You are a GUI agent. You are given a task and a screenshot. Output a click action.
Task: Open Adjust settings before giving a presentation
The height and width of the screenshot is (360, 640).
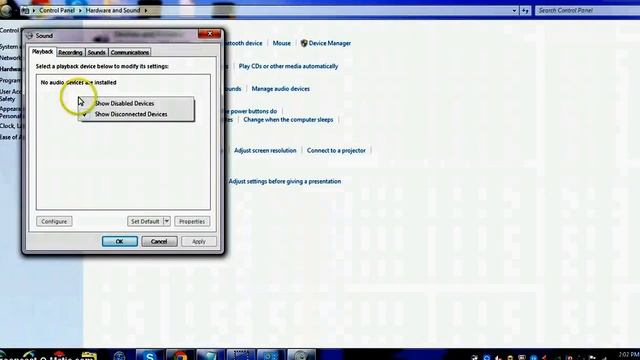[x=284, y=181]
